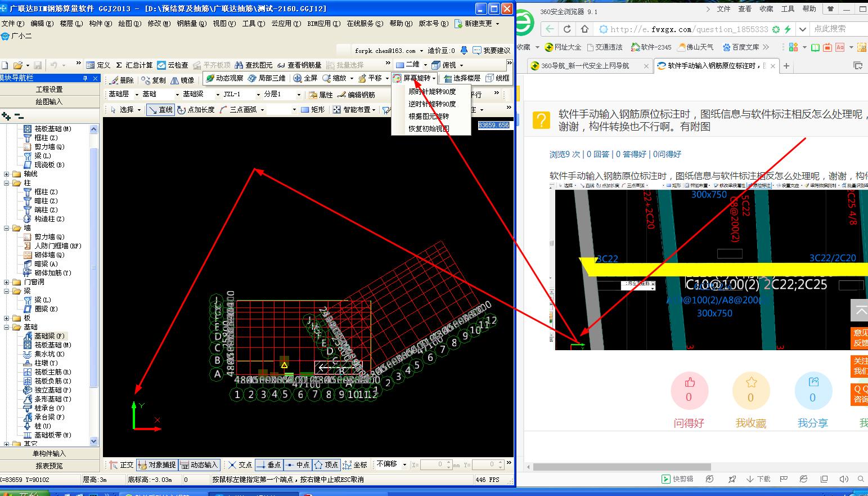Toggle 对象捕捉 object snap

pos(157,465)
